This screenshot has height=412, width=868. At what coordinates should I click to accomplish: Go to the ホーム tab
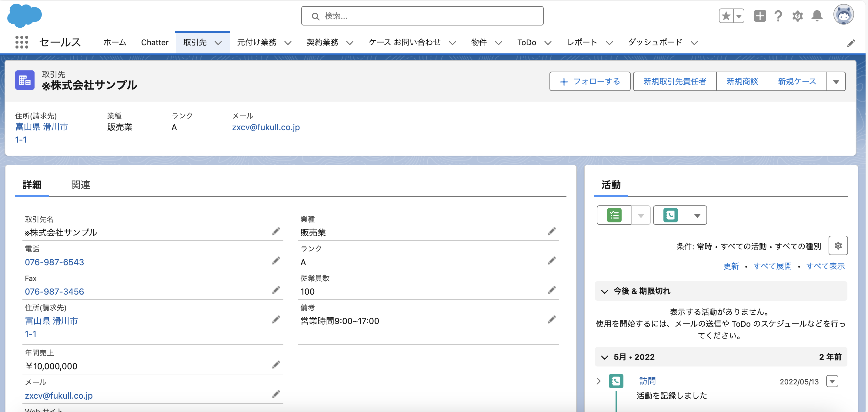[115, 42]
